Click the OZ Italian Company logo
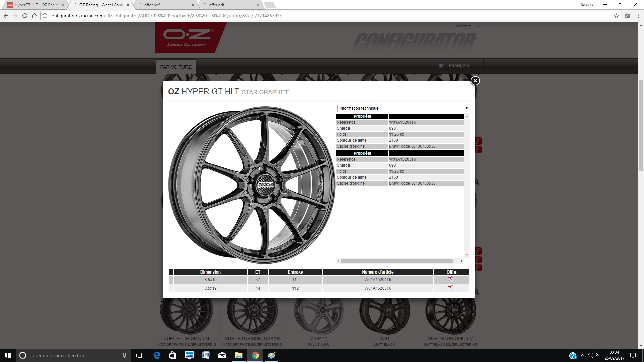Viewport: 644px width, 362px height. click(x=187, y=38)
